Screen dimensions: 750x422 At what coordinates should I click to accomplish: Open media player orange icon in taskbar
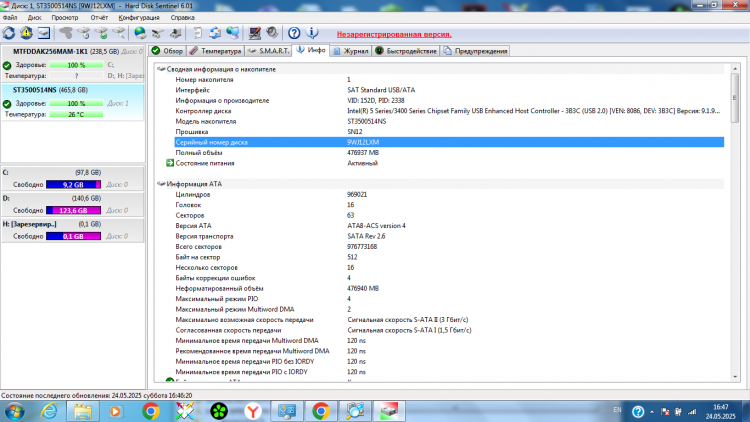click(x=116, y=411)
